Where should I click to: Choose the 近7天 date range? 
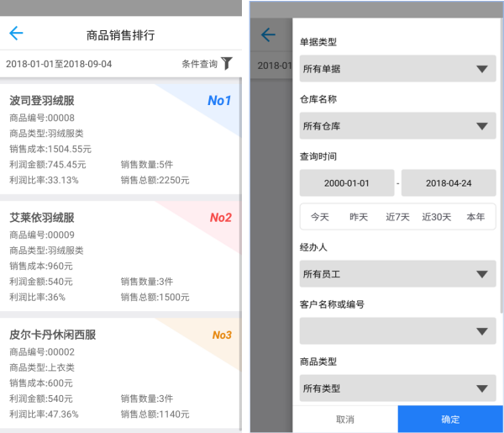tap(397, 217)
